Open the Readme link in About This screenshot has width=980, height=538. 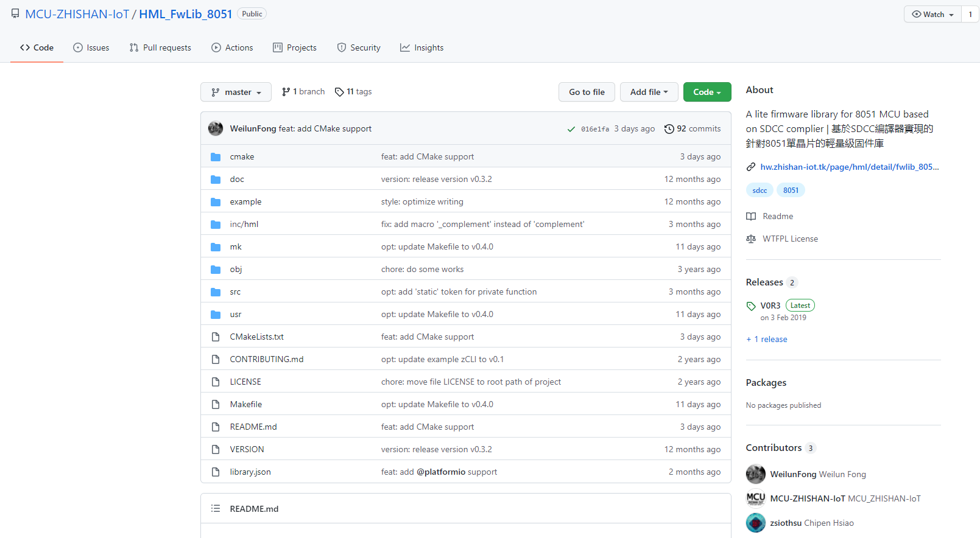[x=770, y=217]
